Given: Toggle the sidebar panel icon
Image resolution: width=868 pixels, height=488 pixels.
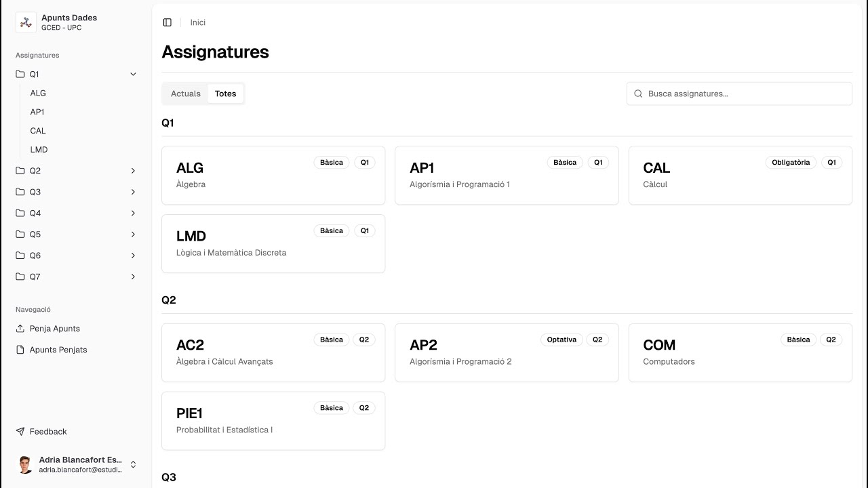Looking at the screenshot, I should tap(167, 22).
